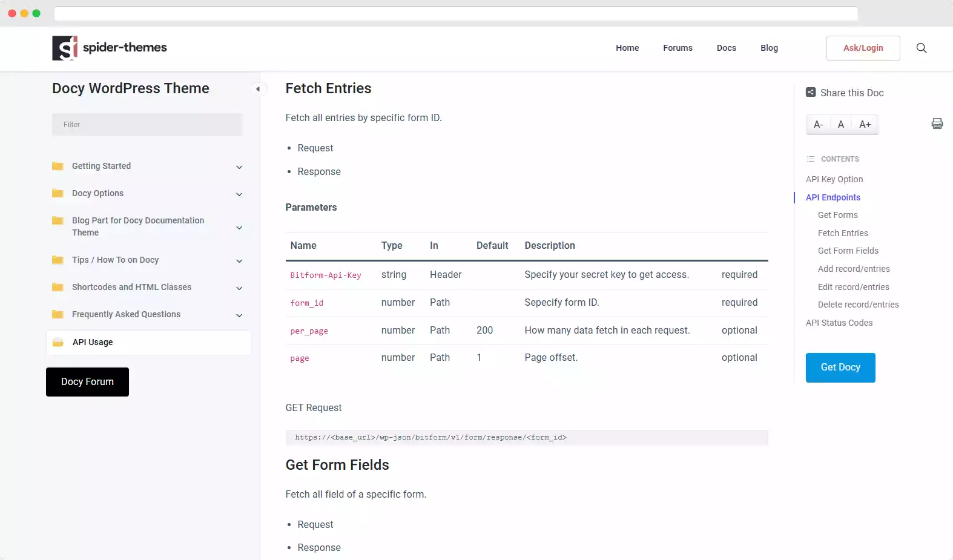Open the Docs menu item
This screenshot has width=953, height=560.
coord(727,48)
